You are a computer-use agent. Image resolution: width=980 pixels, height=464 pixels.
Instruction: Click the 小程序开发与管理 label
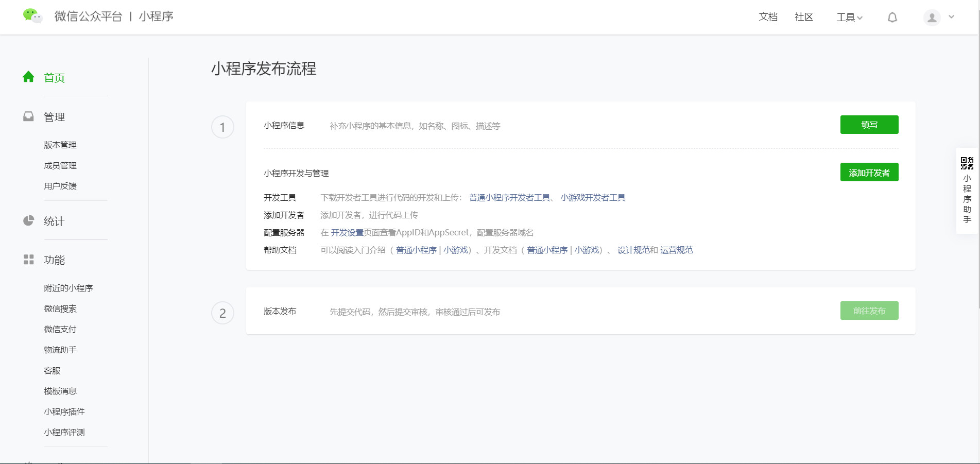296,174
